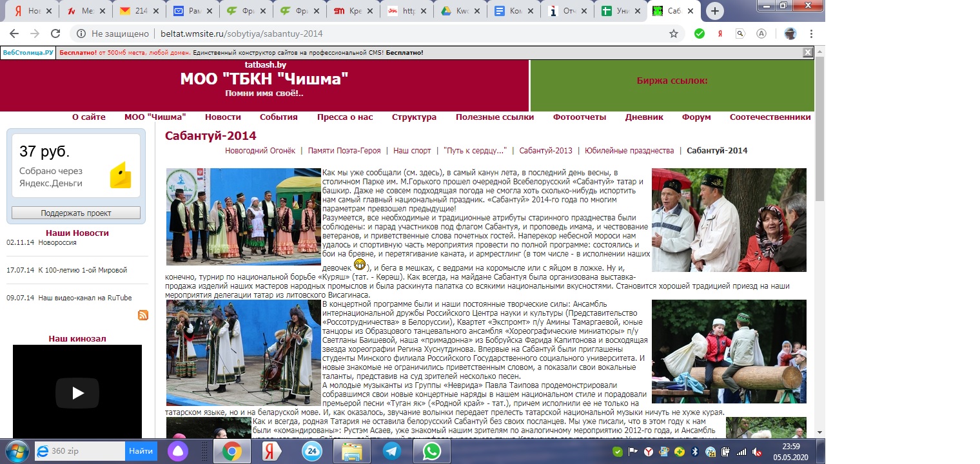Open the Chrome three-dots menu
This screenshot has width=980, height=464.
[812, 34]
